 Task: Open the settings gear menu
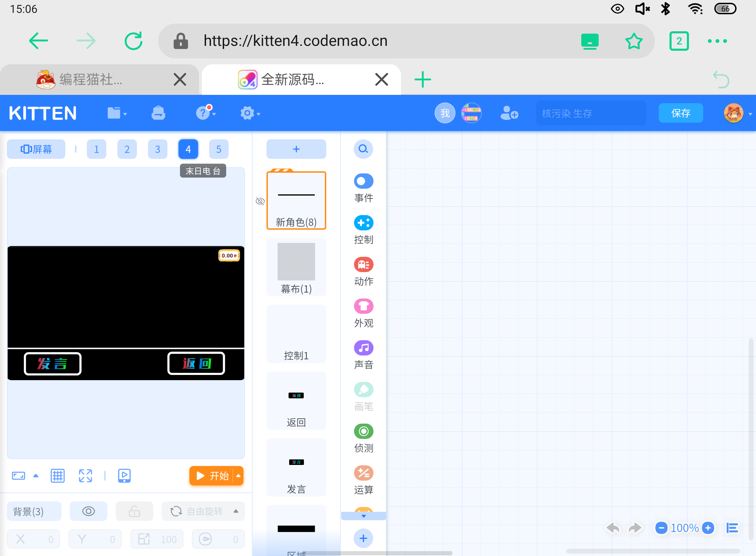click(x=250, y=113)
